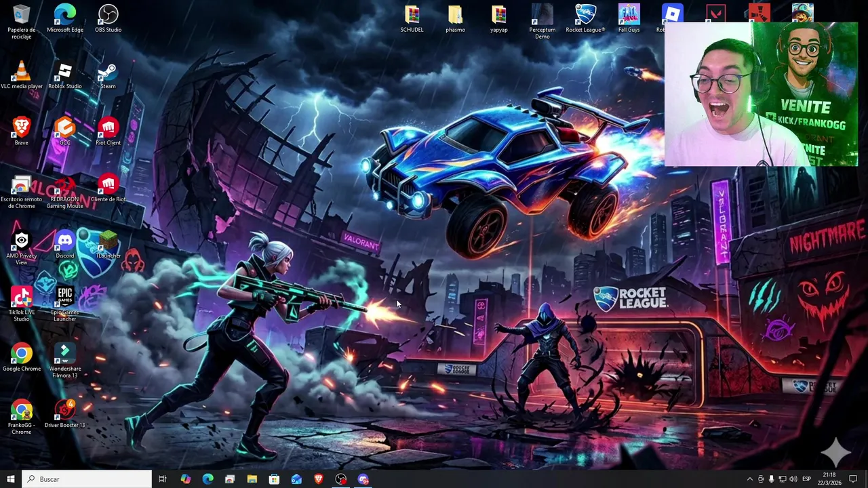Select the phasmo folder on the desktop

455,18
